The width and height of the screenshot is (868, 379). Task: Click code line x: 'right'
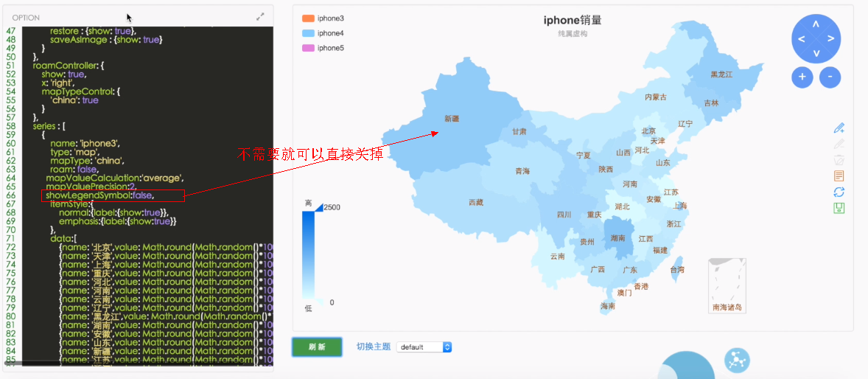(x=59, y=83)
